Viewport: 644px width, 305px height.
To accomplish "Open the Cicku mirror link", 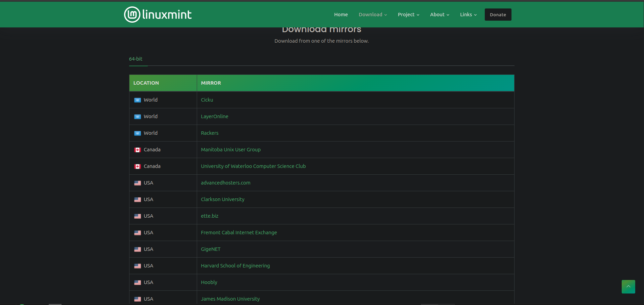I will click(207, 100).
